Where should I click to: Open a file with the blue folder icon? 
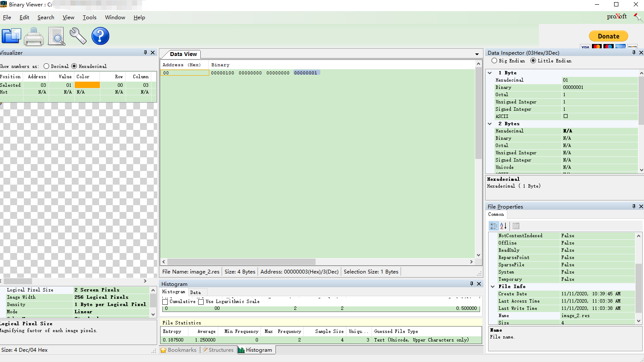[x=11, y=36]
